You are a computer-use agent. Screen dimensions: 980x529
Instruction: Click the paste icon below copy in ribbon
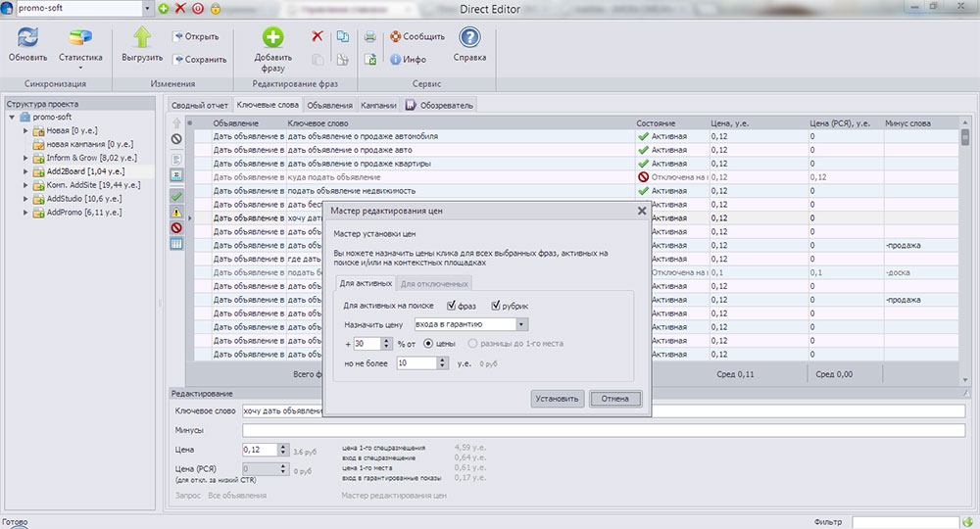[342, 60]
